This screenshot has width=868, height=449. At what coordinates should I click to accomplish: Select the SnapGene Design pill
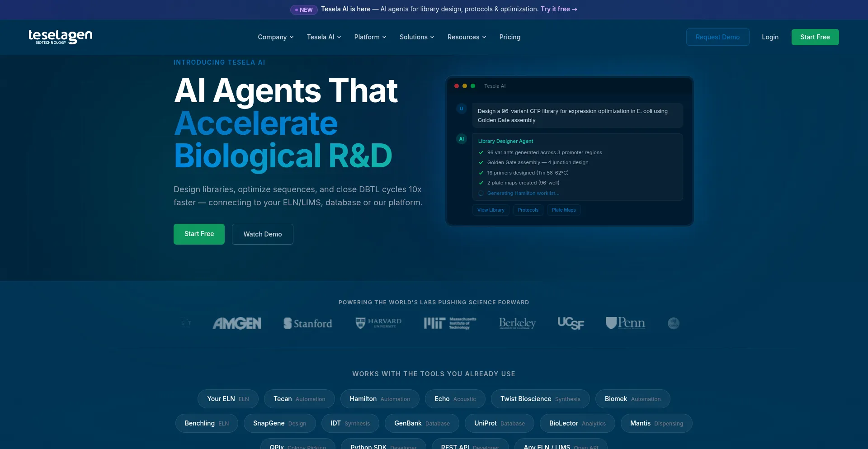pyautogui.click(x=280, y=423)
